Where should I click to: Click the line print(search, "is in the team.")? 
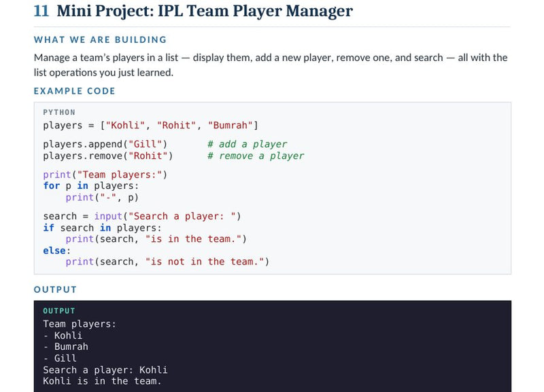(x=156, y=239)
